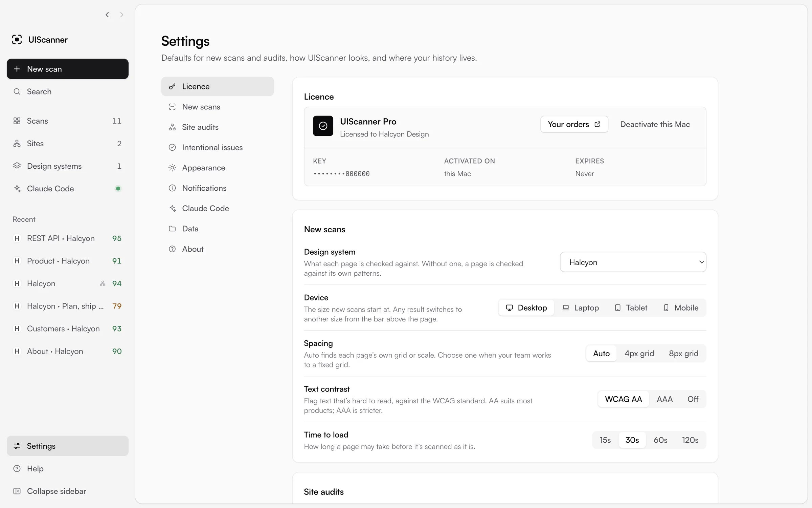
Task: Open Design systems in sidebar
Action: pyautogui.click(x=67, y=166)
